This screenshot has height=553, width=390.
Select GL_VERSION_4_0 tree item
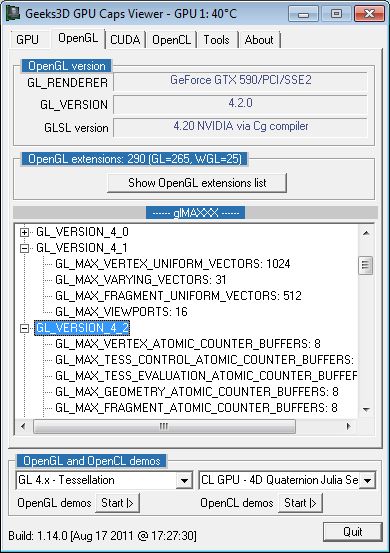(x=82, y=232)
